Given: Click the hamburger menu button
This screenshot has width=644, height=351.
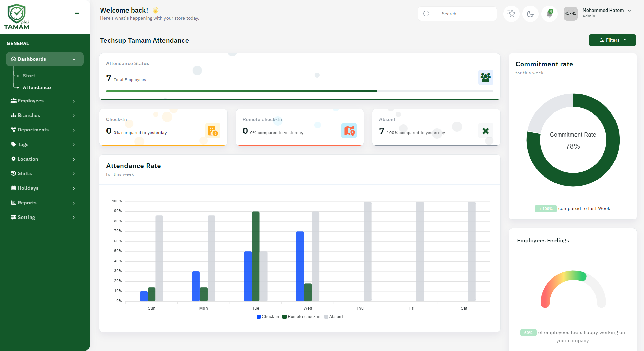Looking at the screenshot, I should click(x=77, y=13).
